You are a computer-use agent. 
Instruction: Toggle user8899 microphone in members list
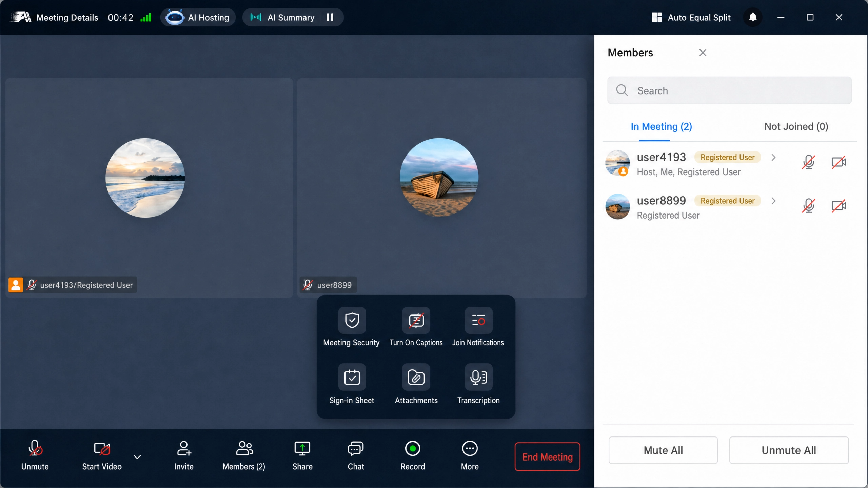pyautogui.click(x=808, y=206)
